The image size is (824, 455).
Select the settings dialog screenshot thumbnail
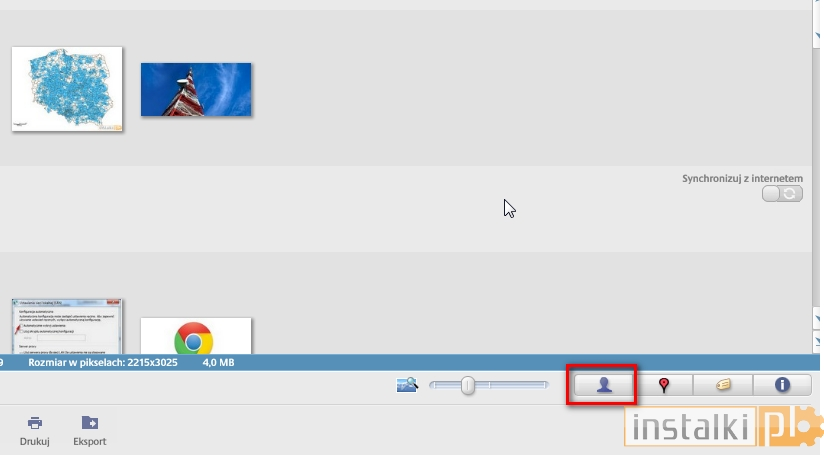(67, 326)
